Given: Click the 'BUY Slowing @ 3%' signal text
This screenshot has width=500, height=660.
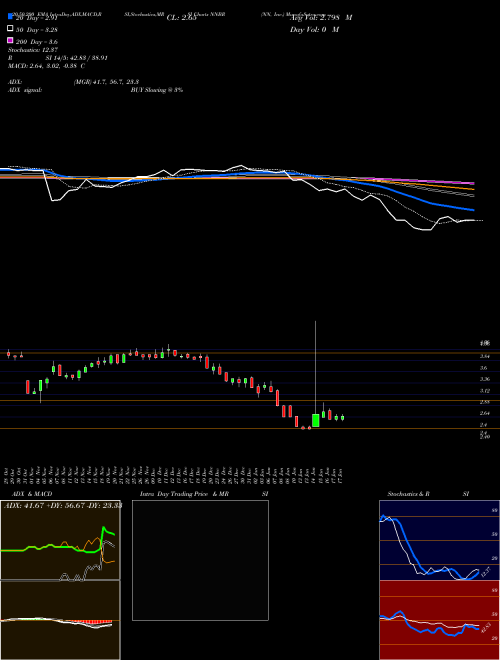Looking at the screenshot, I should pyautogui.click(x=157, y=90).
